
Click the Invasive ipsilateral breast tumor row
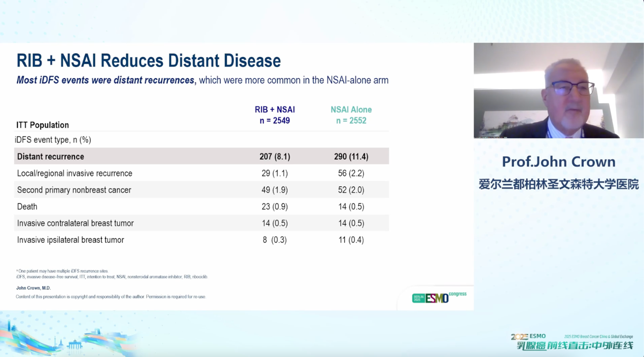(70, 240)
